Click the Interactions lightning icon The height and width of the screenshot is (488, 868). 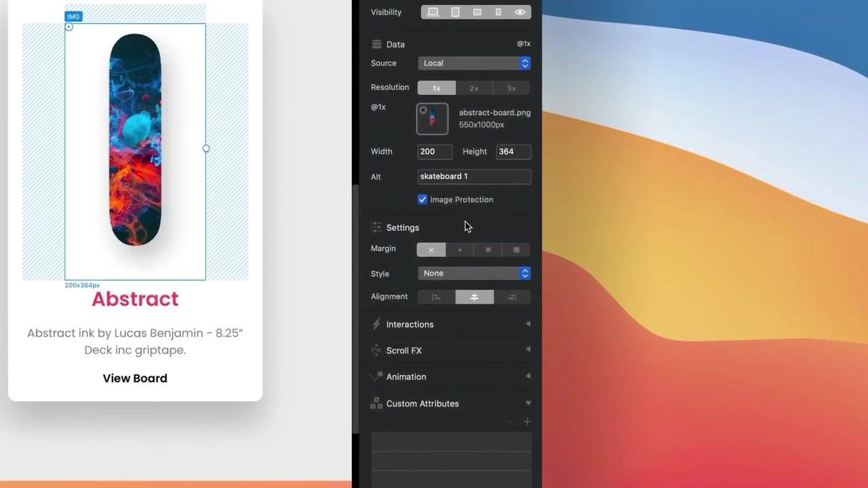[x=376, y=324]
